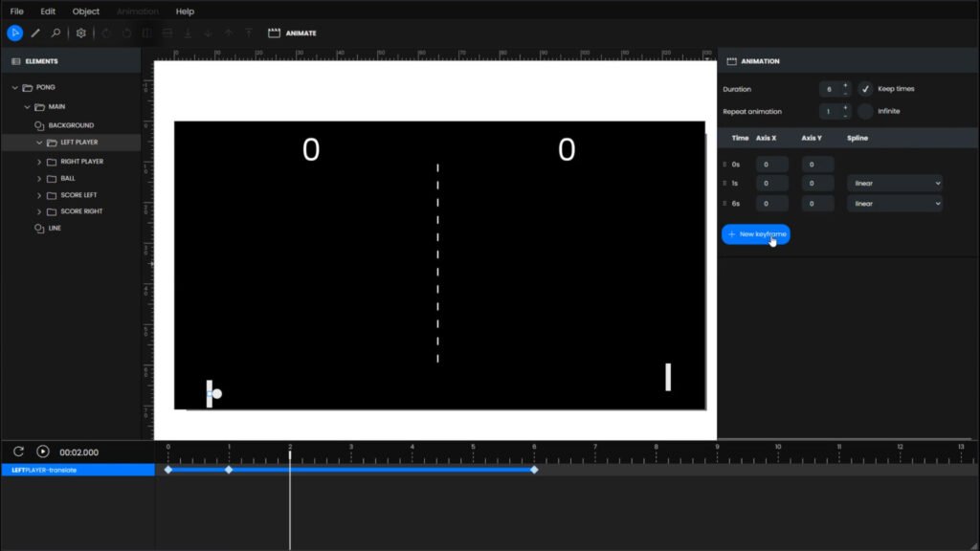Click the Animate clapperboard toolbar icon
This screenshot has width=980, height=551.
274,33
